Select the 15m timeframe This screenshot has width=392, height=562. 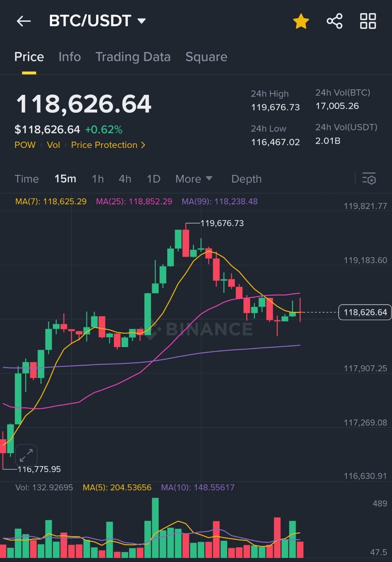click(x=65, y=179)
